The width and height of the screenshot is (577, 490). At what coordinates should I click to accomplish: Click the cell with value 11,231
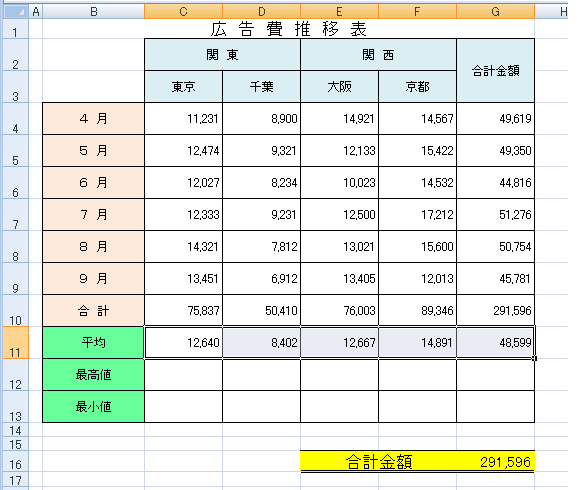click(183, 118)
